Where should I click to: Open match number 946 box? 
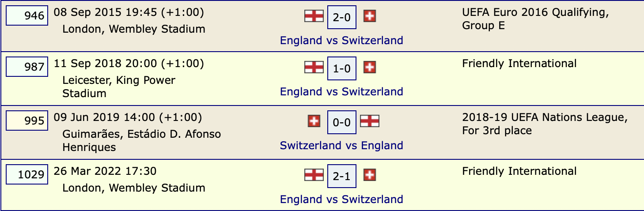(x=27, y=16)
